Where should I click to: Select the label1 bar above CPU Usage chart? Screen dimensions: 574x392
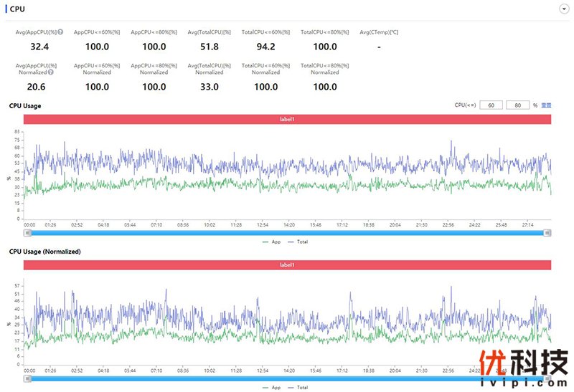tap(287, 119)
